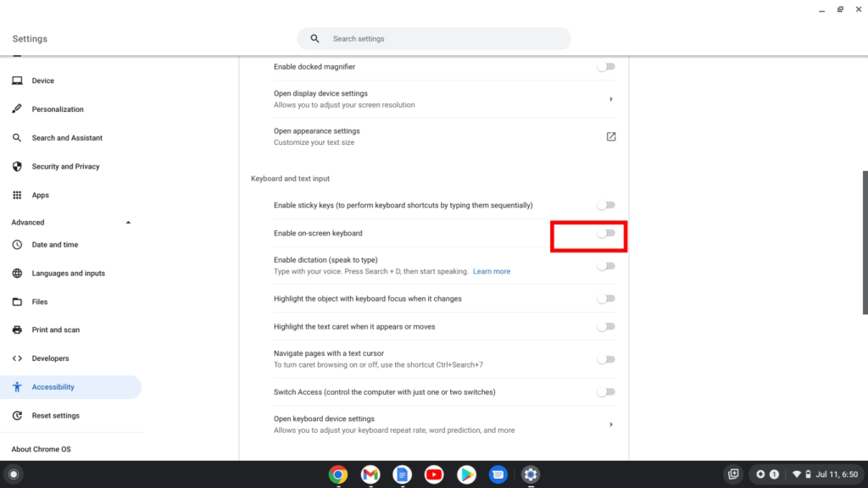Screen dimensions: 868x488
Task: Open Google Play Store icon
Action: click(466, 474)
